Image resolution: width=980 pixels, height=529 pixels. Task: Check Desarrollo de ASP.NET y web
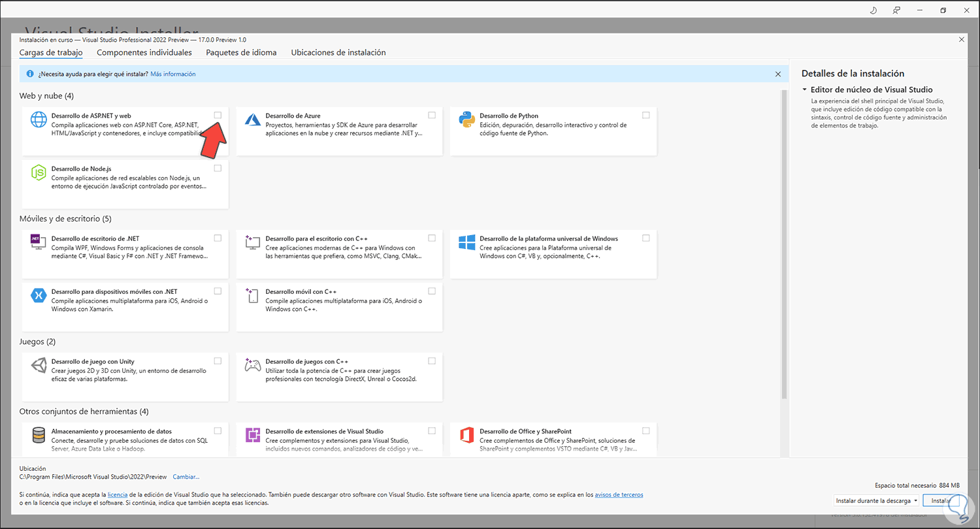218,115
